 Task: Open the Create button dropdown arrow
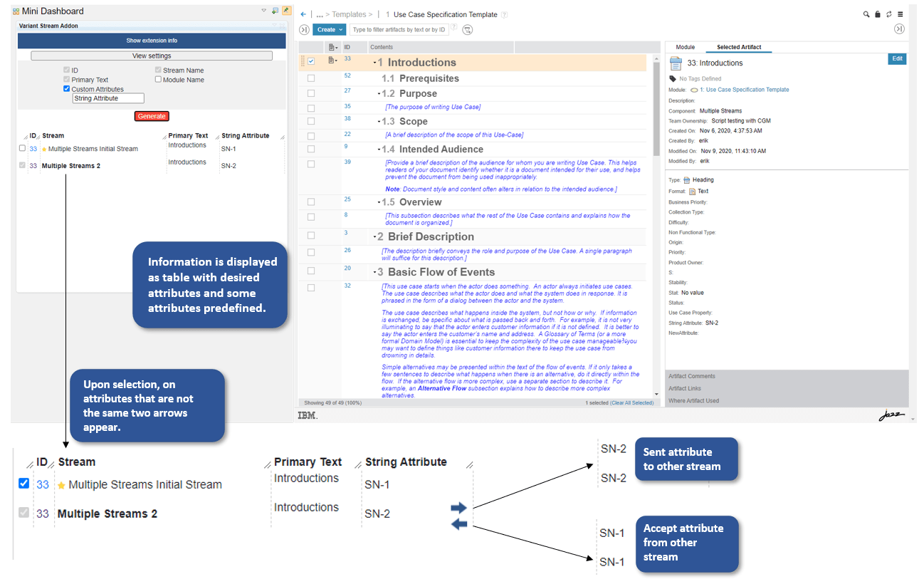coord(342,30)
